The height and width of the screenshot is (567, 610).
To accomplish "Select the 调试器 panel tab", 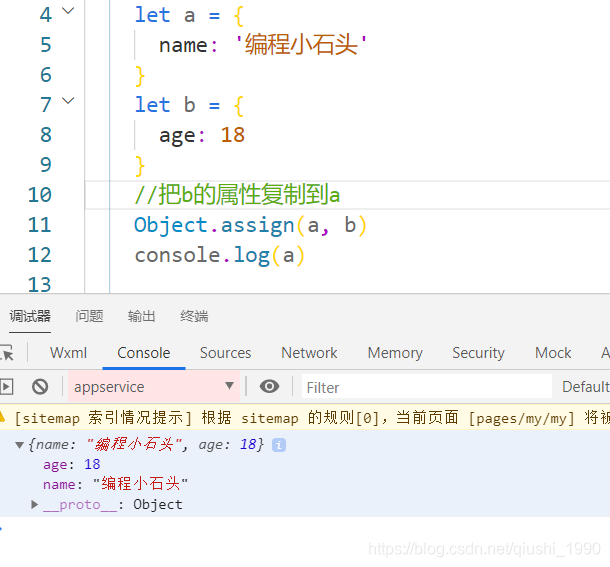I will 30,316.
